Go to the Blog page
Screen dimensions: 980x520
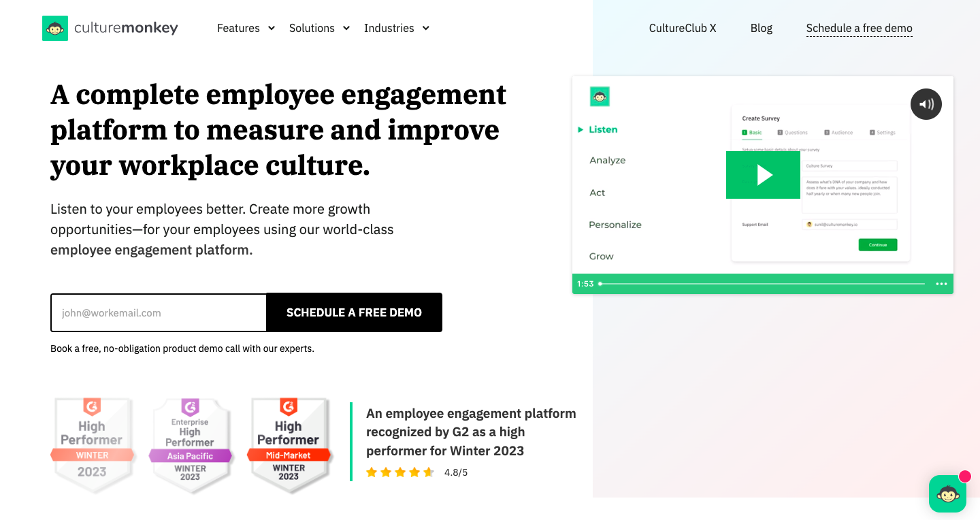pos(761,28)
